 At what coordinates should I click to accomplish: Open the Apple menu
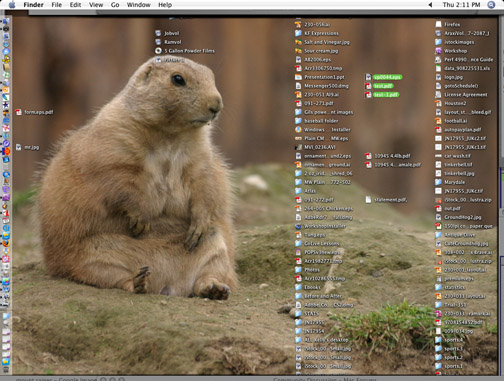tap(12, 5)
